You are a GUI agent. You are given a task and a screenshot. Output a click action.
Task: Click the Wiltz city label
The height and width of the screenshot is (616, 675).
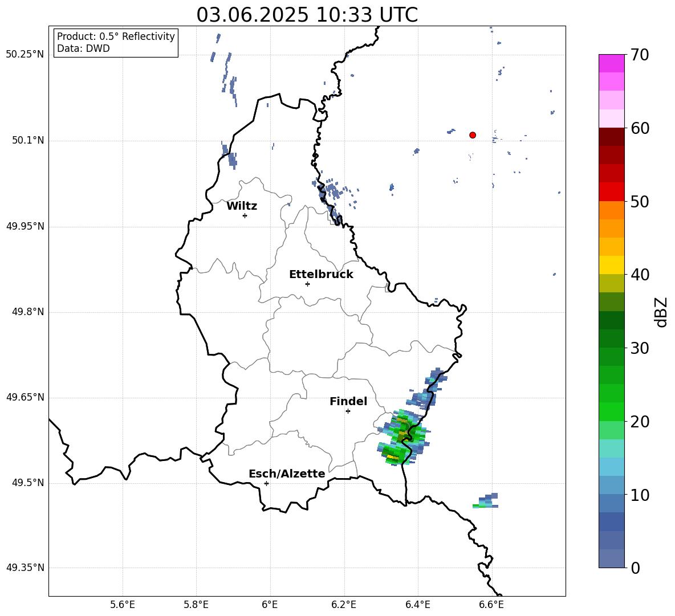tap(242, 206)
